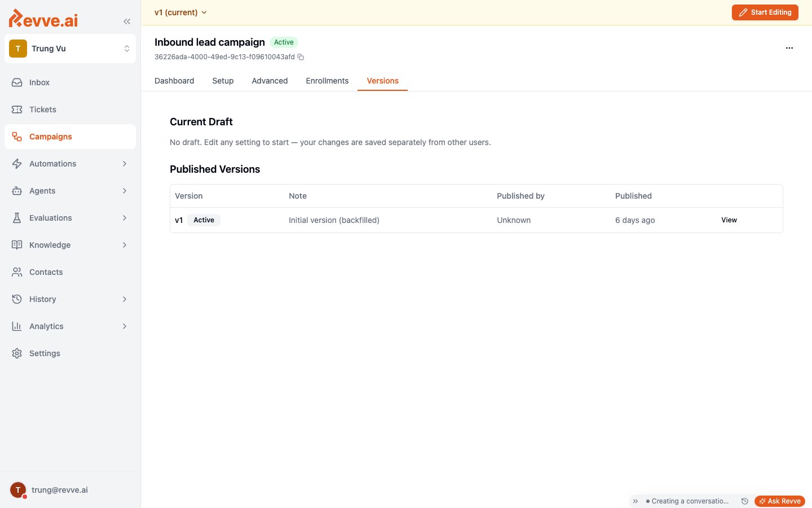Screen dimensions: 812x508
Task: Click the Revve.ai logo
Action: (x=43, y=19)
